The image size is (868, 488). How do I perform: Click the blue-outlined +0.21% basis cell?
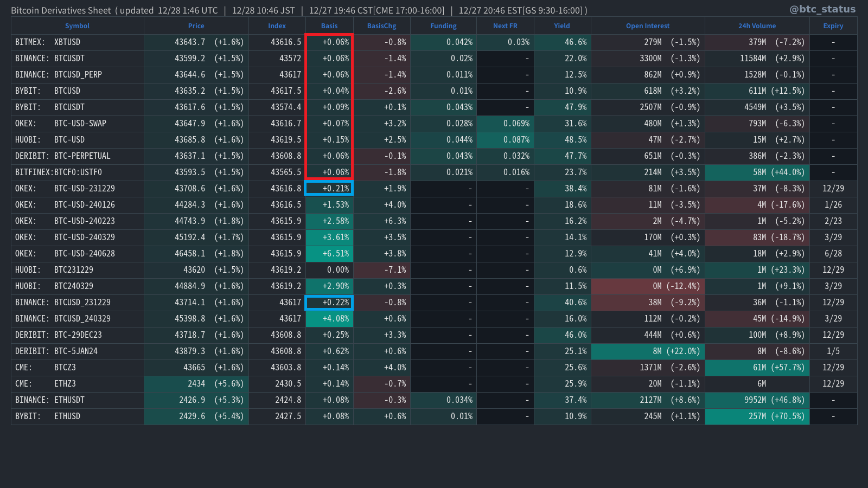pos(329,189)
